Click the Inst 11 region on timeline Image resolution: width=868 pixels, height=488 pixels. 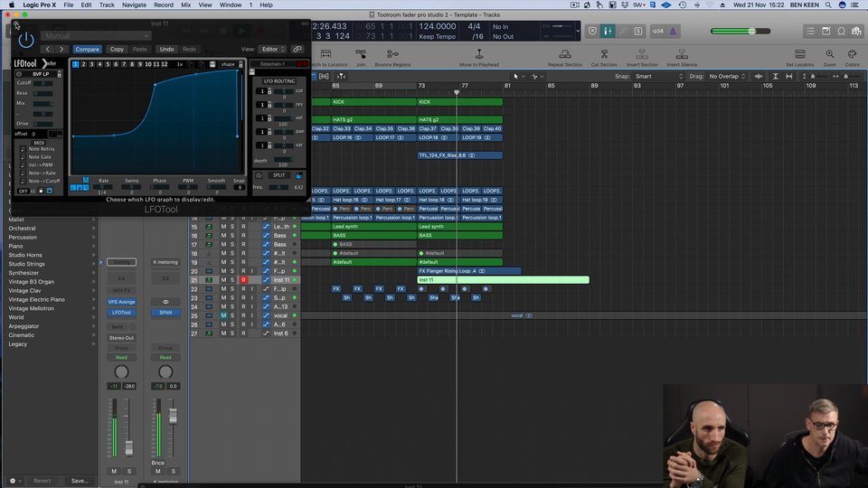point(504,280)
